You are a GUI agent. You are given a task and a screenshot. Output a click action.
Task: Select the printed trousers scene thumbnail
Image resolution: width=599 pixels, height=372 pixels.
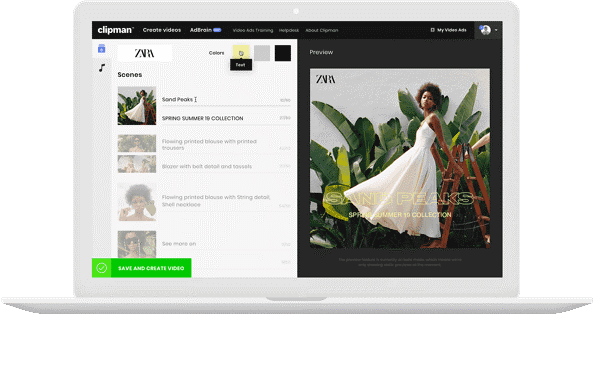(137, 144)
